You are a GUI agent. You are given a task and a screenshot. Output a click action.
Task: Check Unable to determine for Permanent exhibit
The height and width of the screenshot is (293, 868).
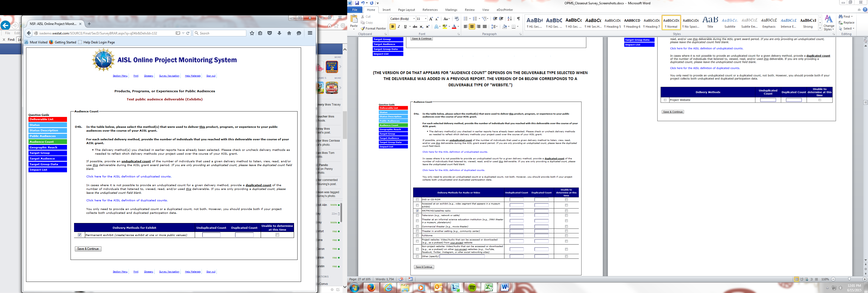(277, 235)
